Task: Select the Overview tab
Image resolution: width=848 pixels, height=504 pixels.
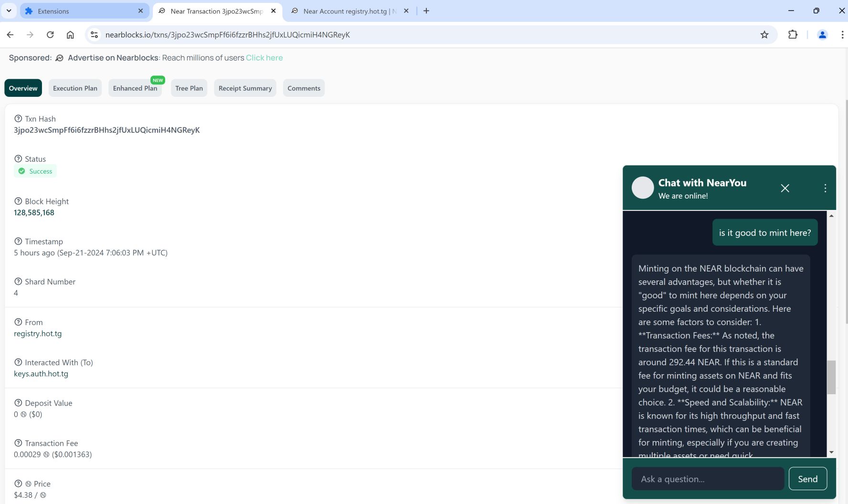Action: [23, 88]
